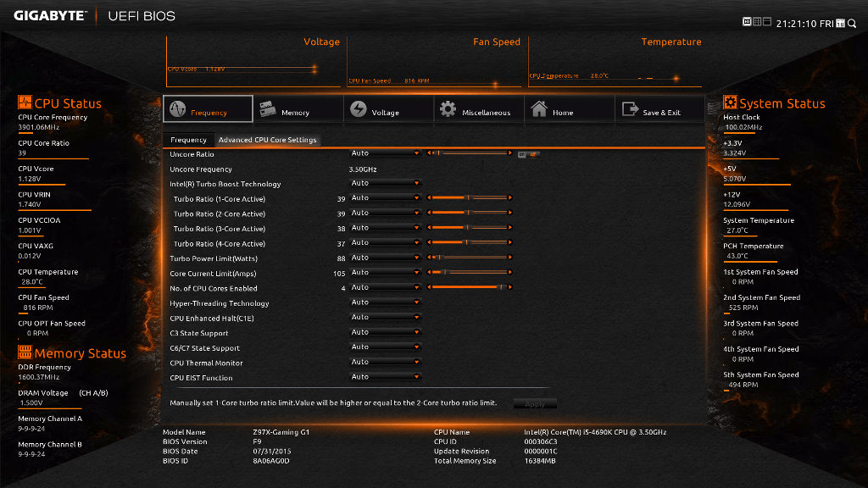Open No. of CPU Cores Enabled dropdown

(385, 288)
